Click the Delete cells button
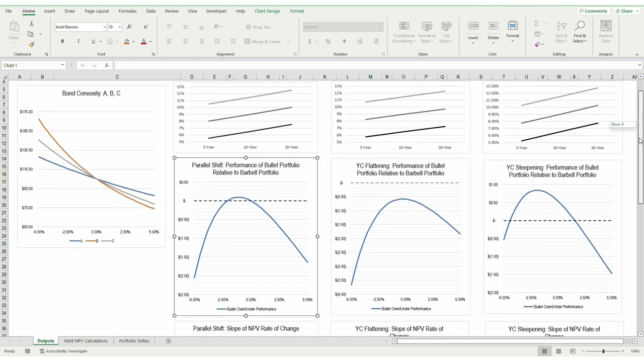 pyautogui.click(x=493, y=32)
